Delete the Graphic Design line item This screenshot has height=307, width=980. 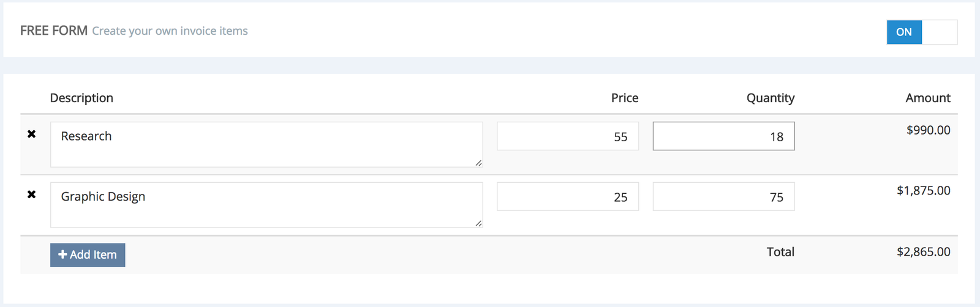click(x=32, y=194)
